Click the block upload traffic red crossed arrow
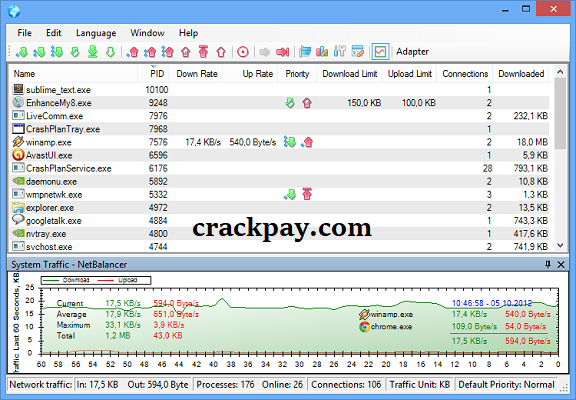This screenshot has width=576, height=400. point(186,52)
